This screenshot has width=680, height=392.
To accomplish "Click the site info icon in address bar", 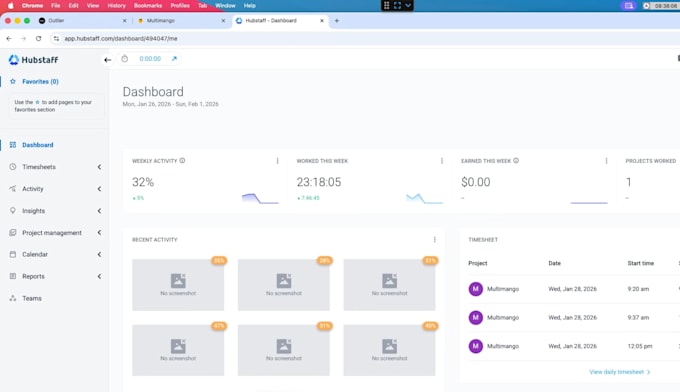I will point(56,39).
